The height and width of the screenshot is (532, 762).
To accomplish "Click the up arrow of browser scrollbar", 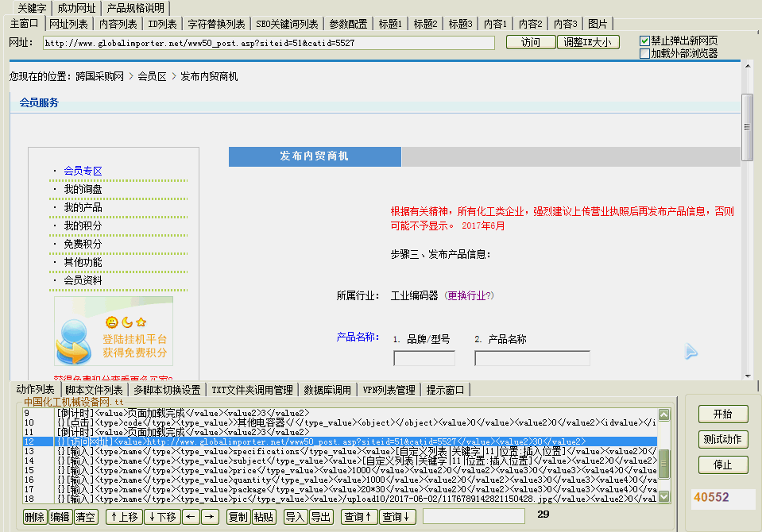I will 748,66.
